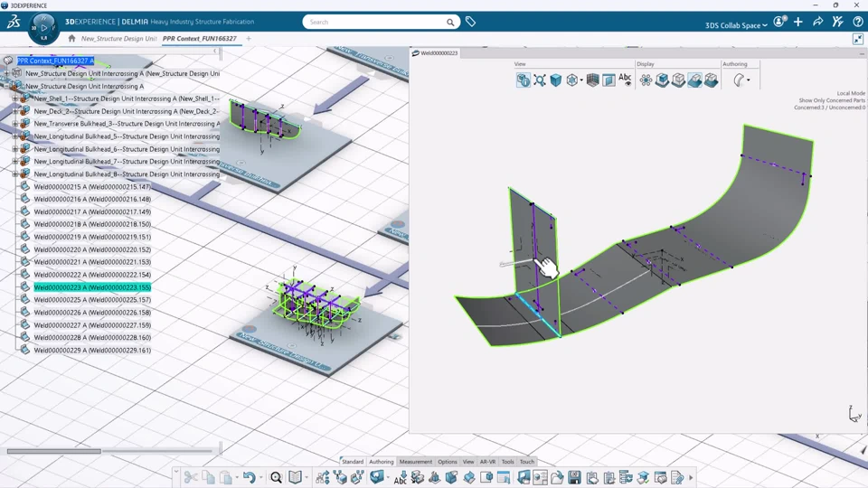Open the Undo history dropdown arrow
Image resolution: width=868 pixels, height=488 pixels.
pos(260,477)
